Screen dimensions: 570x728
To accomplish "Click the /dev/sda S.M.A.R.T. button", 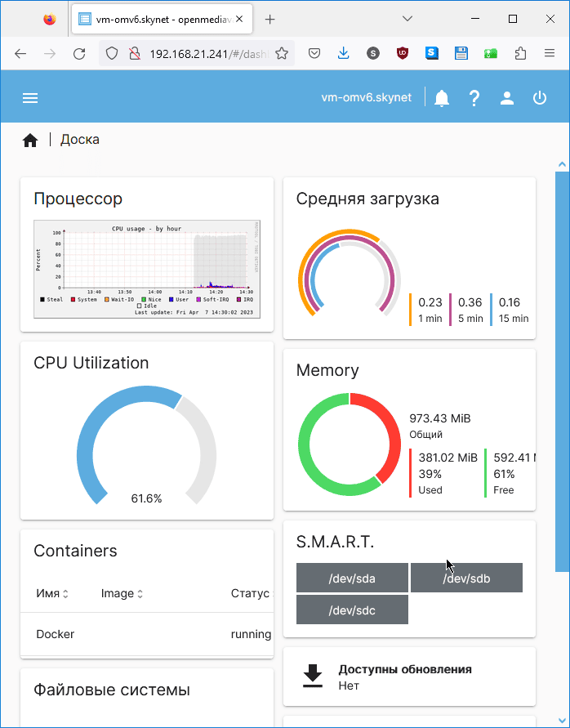I will click(x=352, y=578).
